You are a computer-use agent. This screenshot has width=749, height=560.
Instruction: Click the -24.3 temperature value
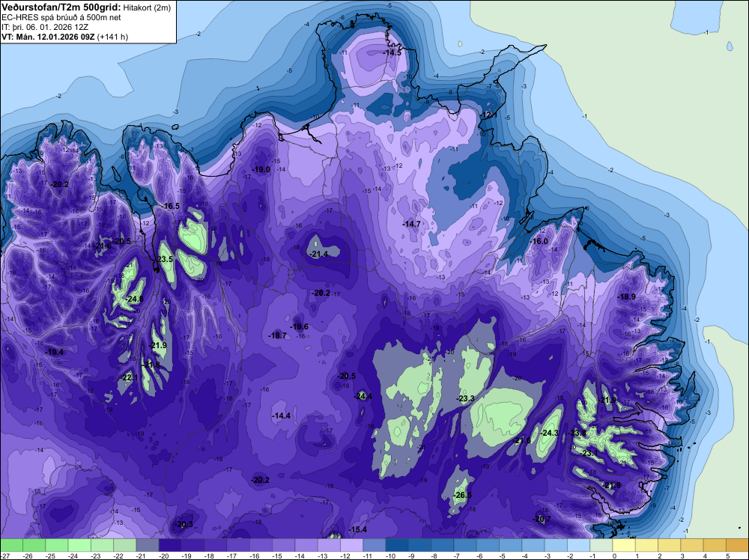pyautogui.click(x=549, y=433)
